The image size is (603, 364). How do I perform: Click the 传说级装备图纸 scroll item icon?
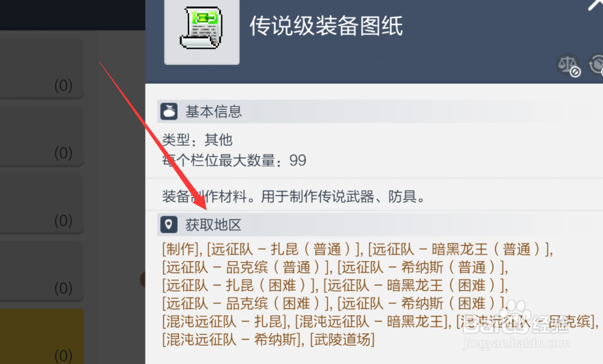tap(201, 29)
